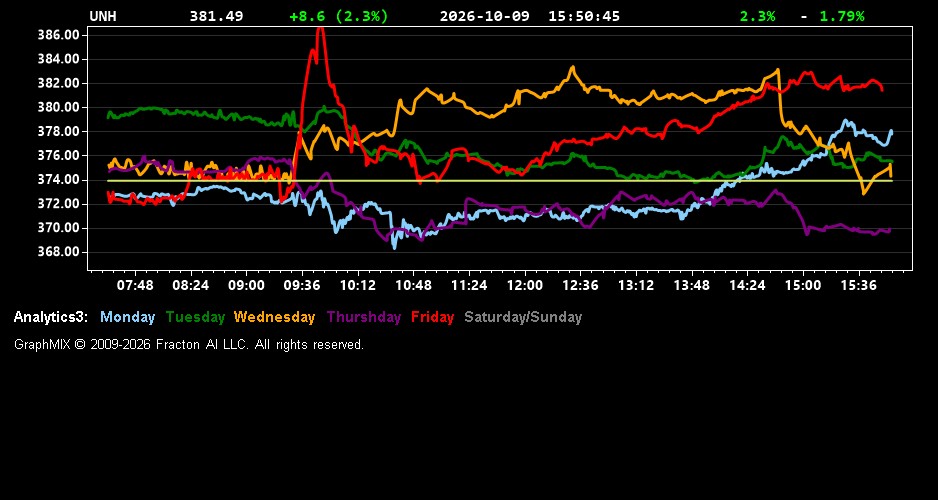Click the Monday legend label
This screenshot has height=500, width=938.
(x=127, y=317)
